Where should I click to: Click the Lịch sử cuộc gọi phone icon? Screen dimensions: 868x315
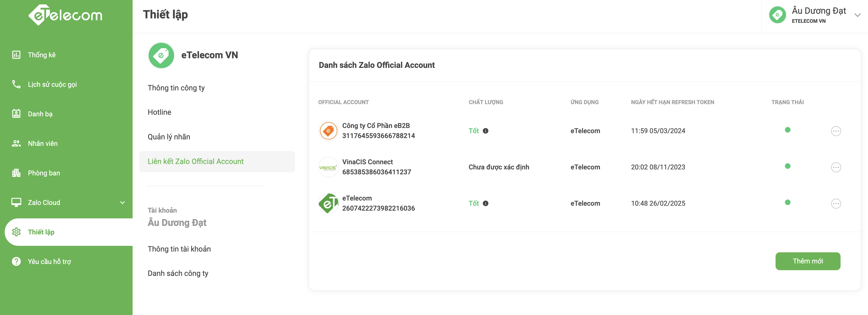tap(16, 84)
